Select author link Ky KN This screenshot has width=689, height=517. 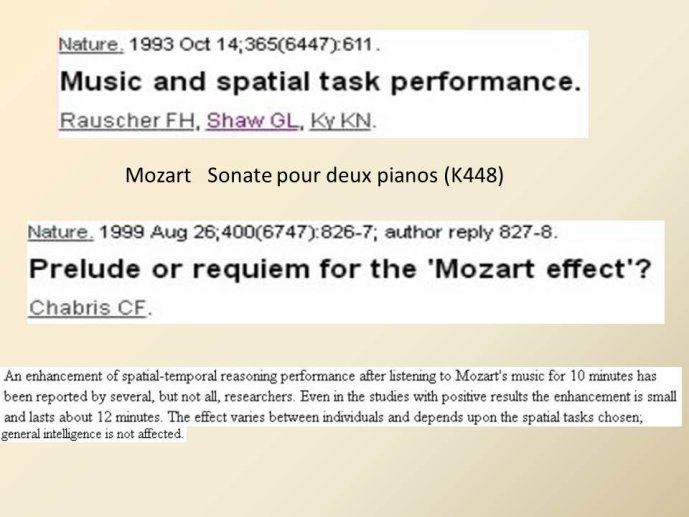point(341,120)
